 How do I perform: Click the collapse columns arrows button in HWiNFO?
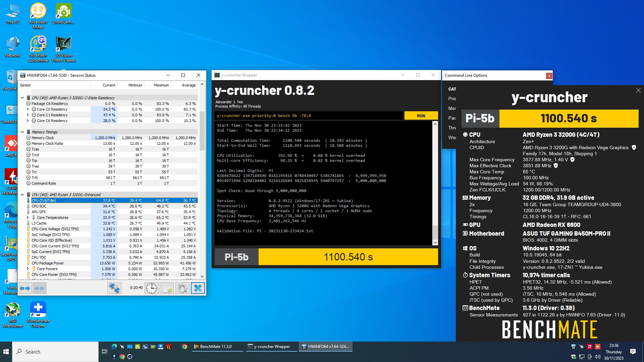(x=39, y=288)
